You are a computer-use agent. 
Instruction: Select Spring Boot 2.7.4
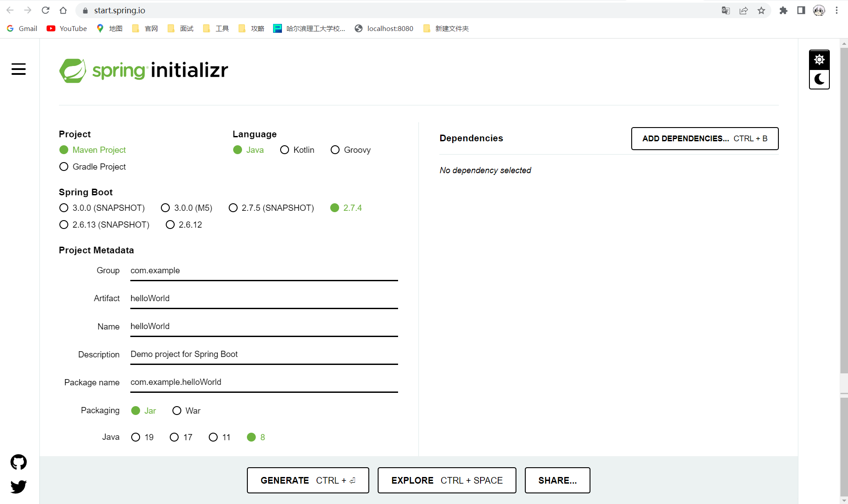346,208
